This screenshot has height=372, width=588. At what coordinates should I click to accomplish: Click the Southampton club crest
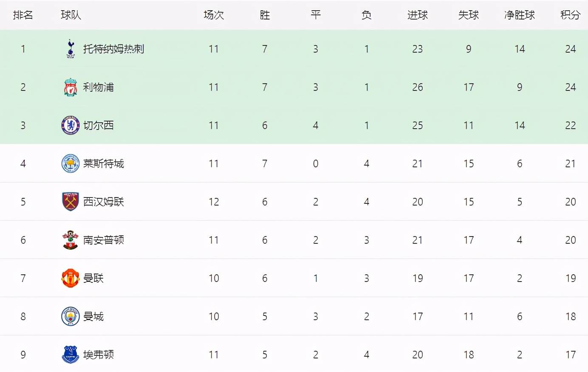pos(71,240)
